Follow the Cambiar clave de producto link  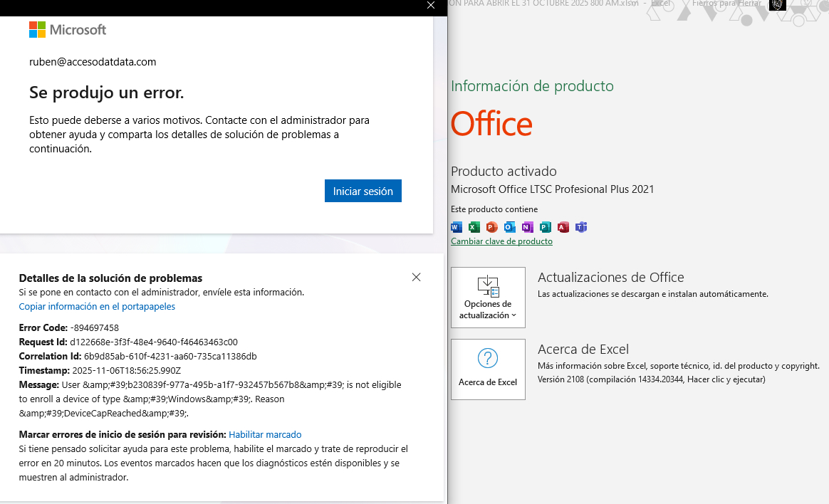click(x=501, y=241)
